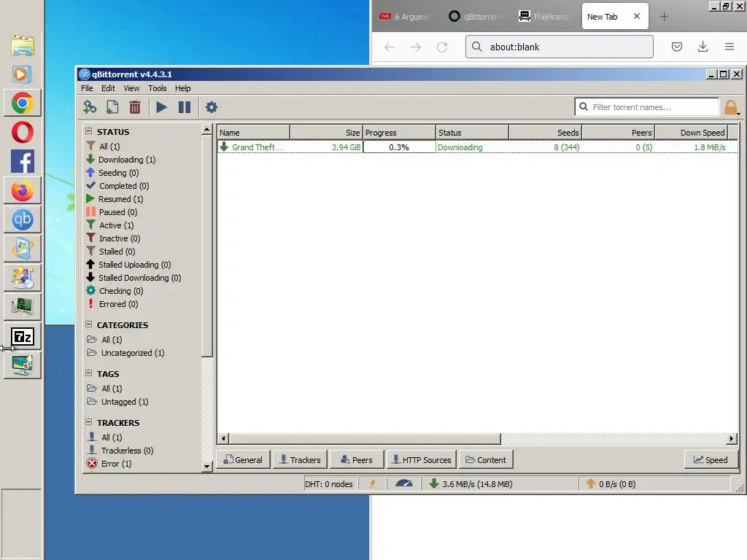
Task: Open the File menu in qBittorrent
Action: tap(87, 88)
